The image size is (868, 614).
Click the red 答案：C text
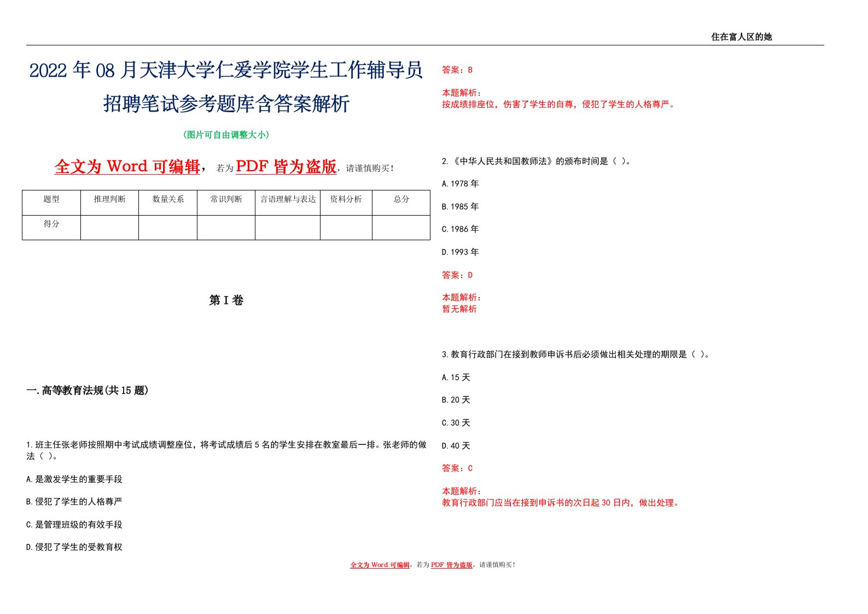(x=457, y=468)
